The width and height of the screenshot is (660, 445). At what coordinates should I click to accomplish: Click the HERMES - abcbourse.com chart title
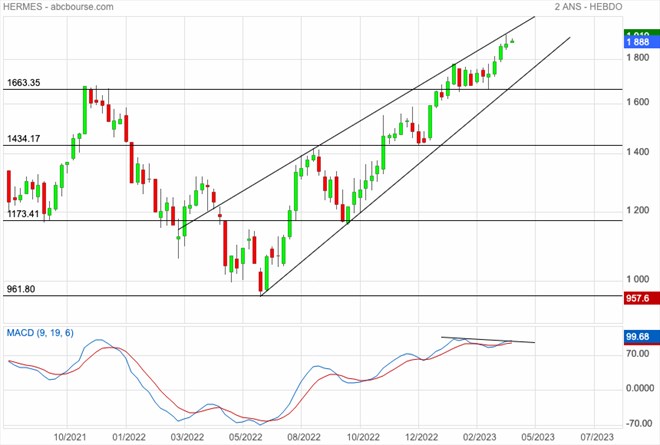point(58,7)
